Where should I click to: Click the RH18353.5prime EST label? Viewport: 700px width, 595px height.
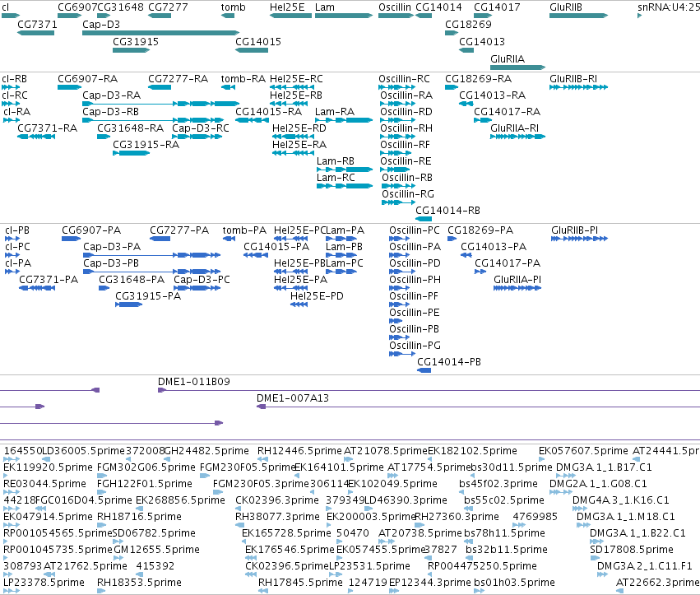(x=139, y=583)
